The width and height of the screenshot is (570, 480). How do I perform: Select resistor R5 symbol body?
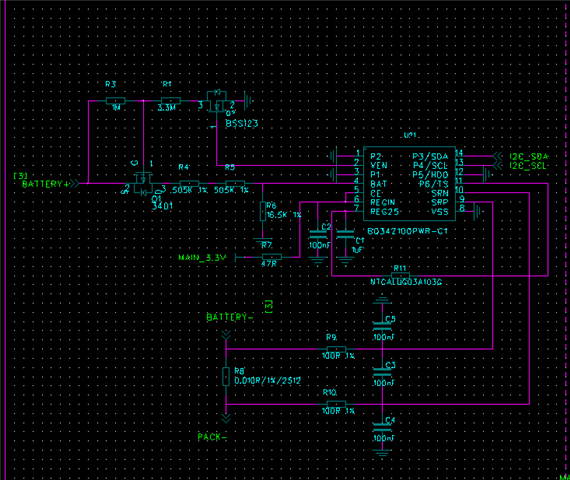pos(235,183)
